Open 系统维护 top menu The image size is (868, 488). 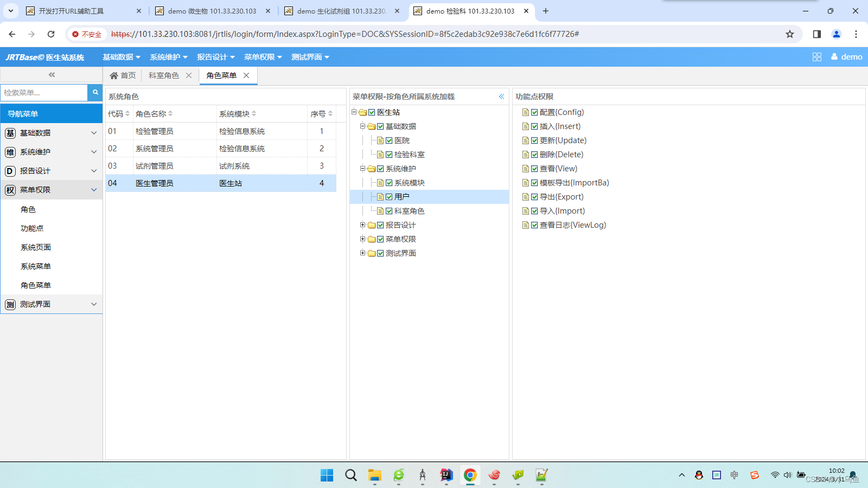pyautogui.click(x=169, y=57)
